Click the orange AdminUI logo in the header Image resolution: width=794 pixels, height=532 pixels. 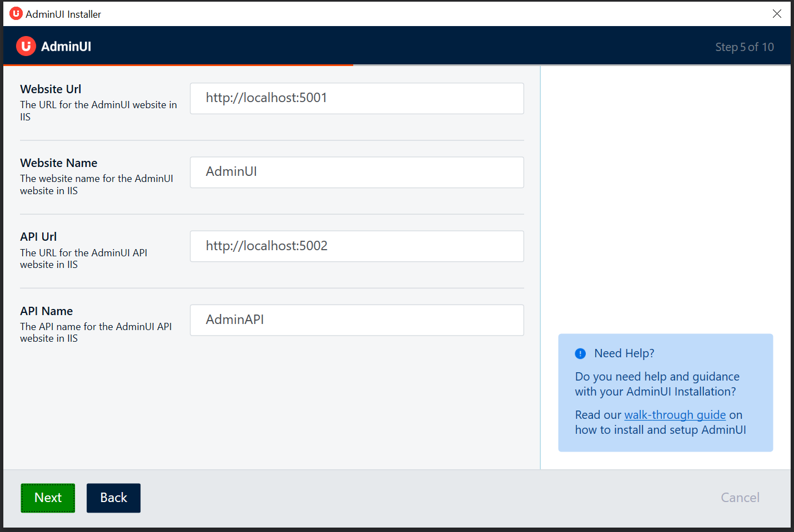[26, 46]
